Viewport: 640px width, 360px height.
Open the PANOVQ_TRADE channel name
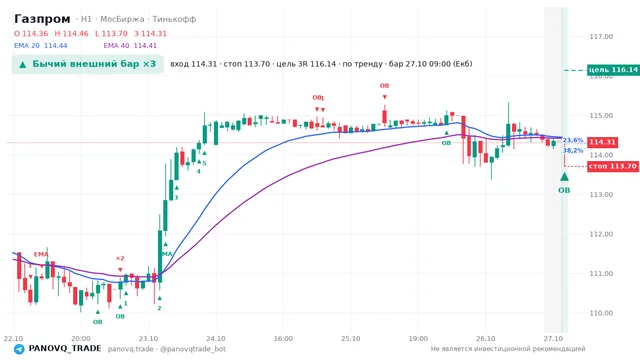coord(65,349)
